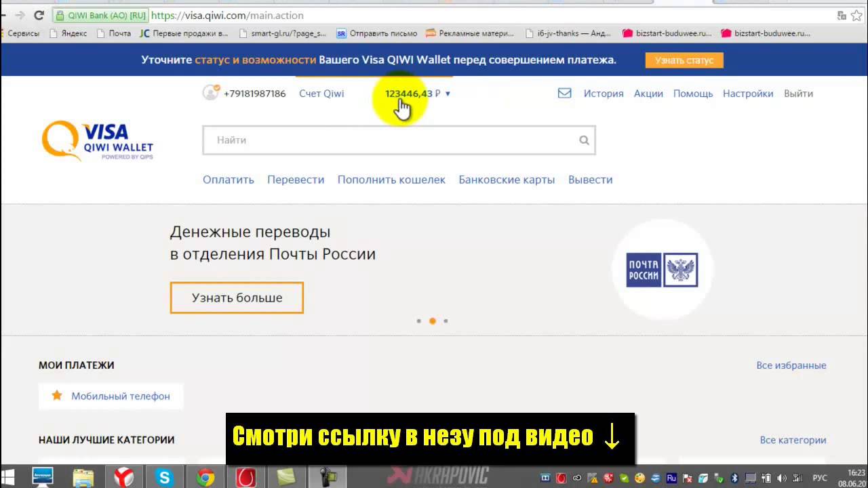
Task: Open Все категории link
Action: pos(793,440)
